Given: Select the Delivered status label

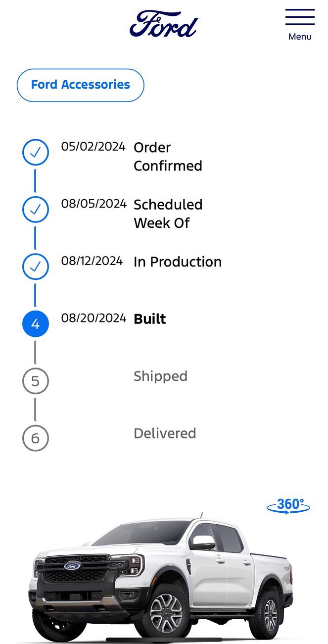Looking at the screenshot, I should tap(165, 433).
